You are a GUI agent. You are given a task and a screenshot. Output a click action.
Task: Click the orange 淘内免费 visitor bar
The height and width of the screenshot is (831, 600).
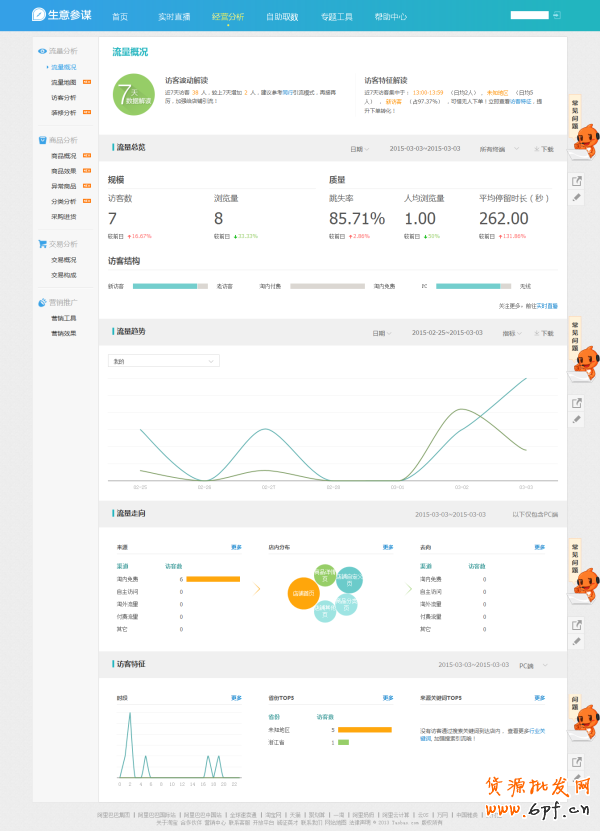[213, 579]
